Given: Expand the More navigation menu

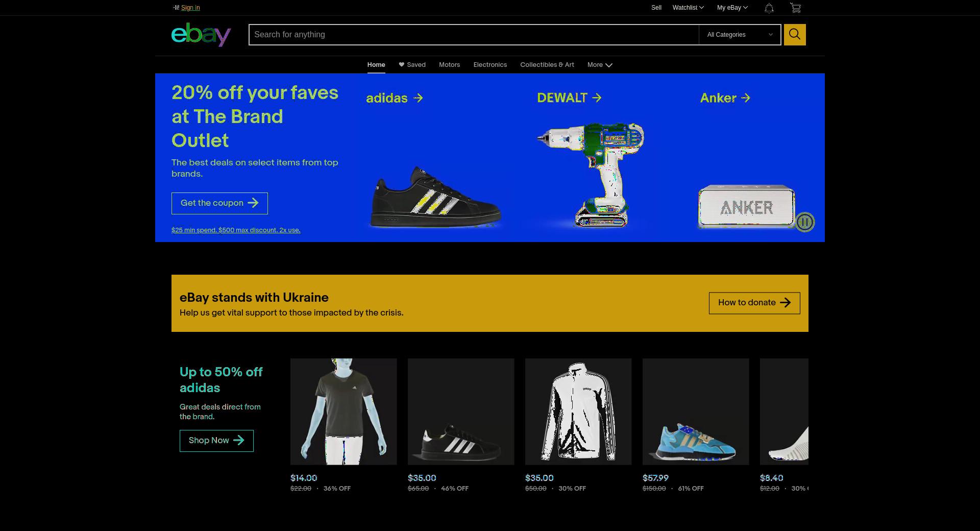Looking at the screenshot, I should [x=600, y=65].
